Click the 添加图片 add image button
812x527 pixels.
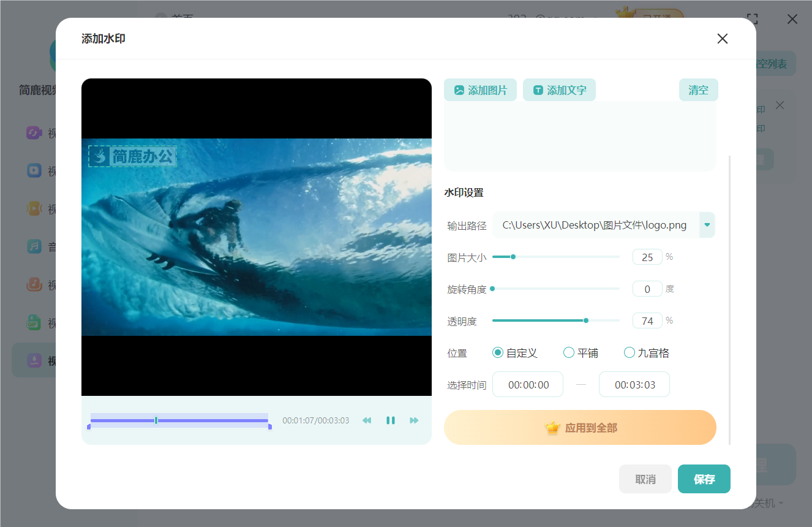pyautogui.click(x=480, y=90)
